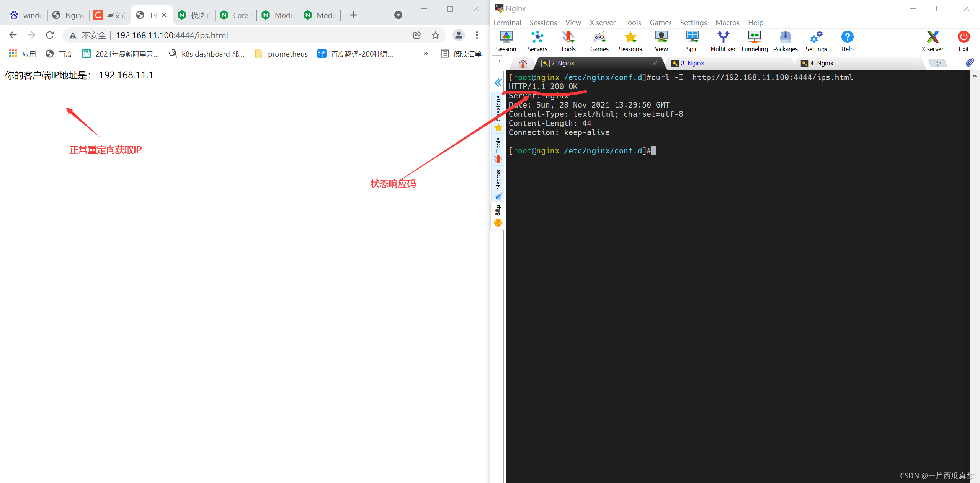Expand hidden bookmarks overflow chevron
This screenshot has width=980, height=483.
pyautogui.click(x=426, y=54)
